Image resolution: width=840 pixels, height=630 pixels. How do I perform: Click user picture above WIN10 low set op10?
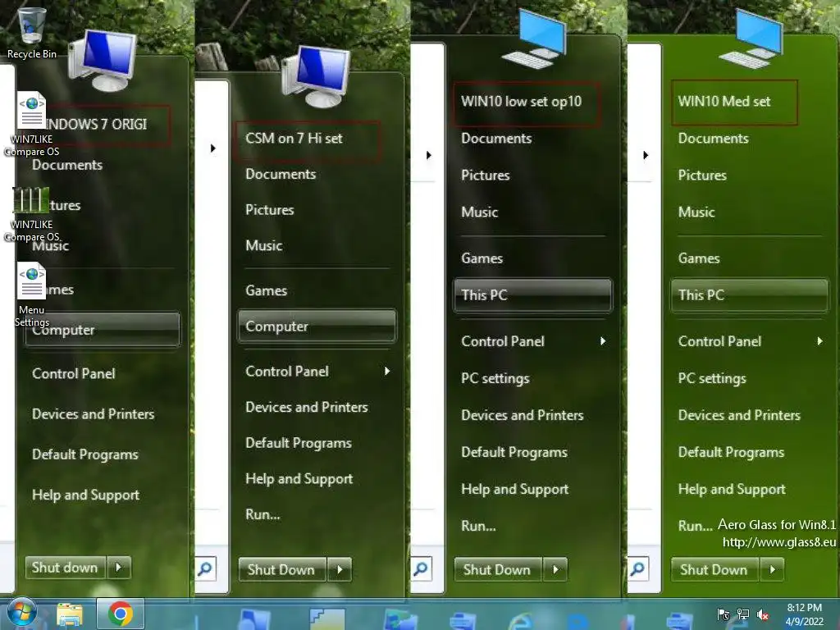point(536,40)
